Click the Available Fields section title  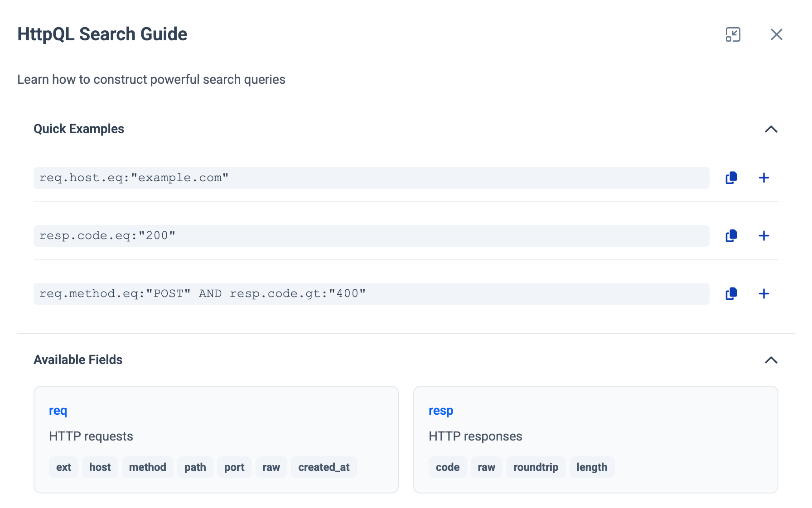(78, 360)
